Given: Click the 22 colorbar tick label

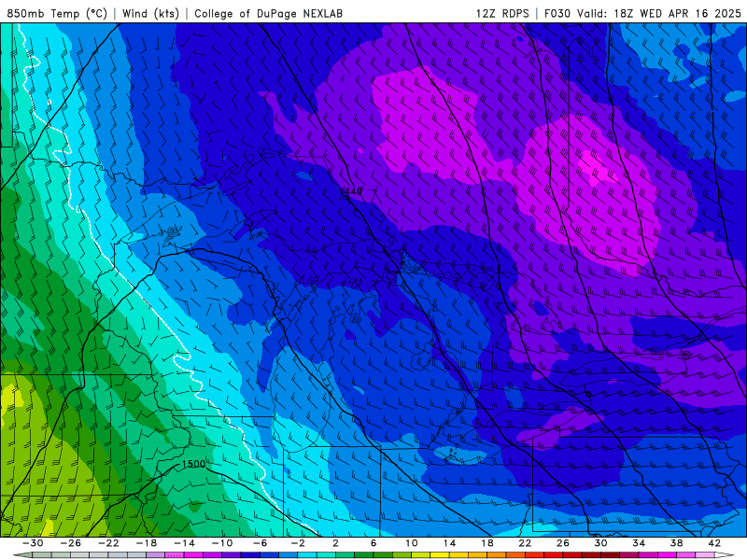Looking at the screenshot, I should pyautogui.click(x=525, y=543).
